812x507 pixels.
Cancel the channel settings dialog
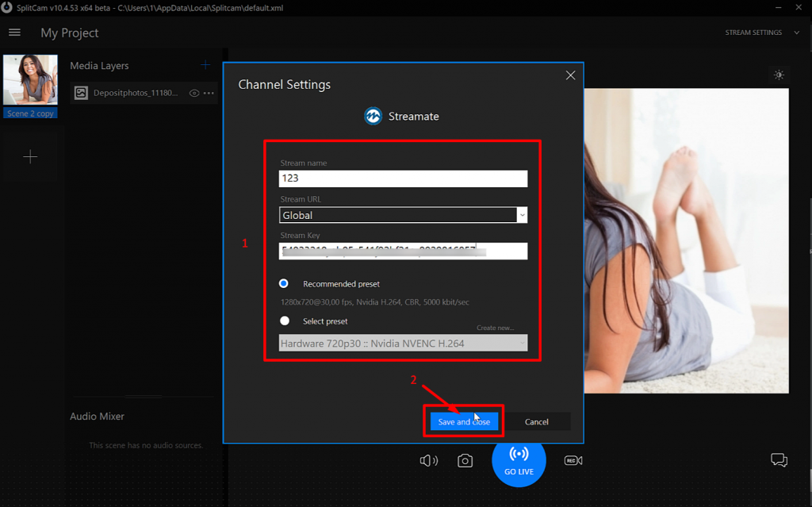click(x=537, y=421)
